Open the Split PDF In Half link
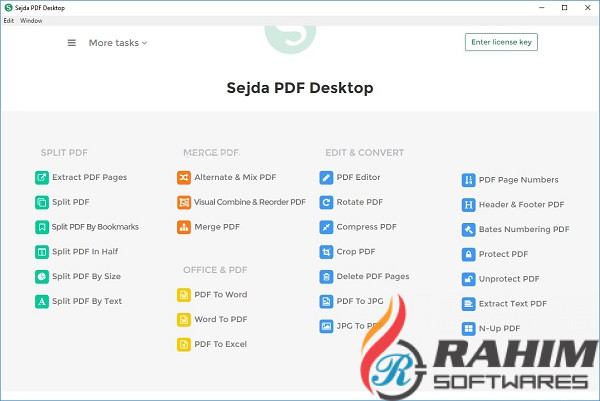This screenshot has width=600, height=401. (85, 252)
